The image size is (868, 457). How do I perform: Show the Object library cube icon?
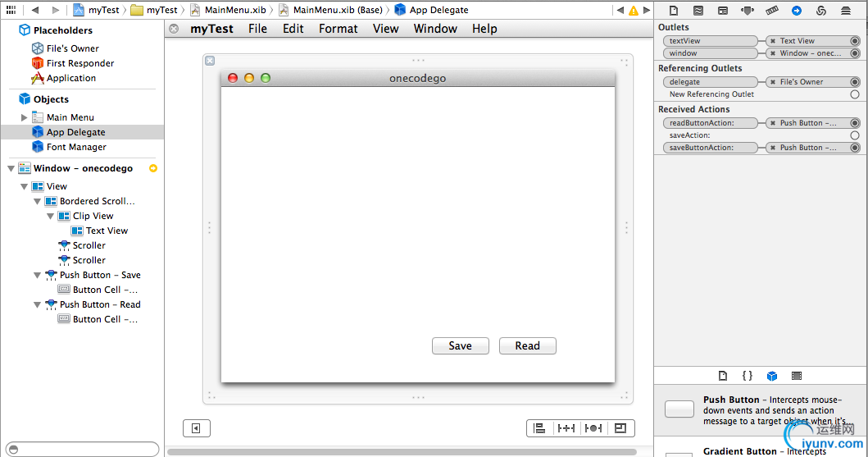click(x=772, y=376)
